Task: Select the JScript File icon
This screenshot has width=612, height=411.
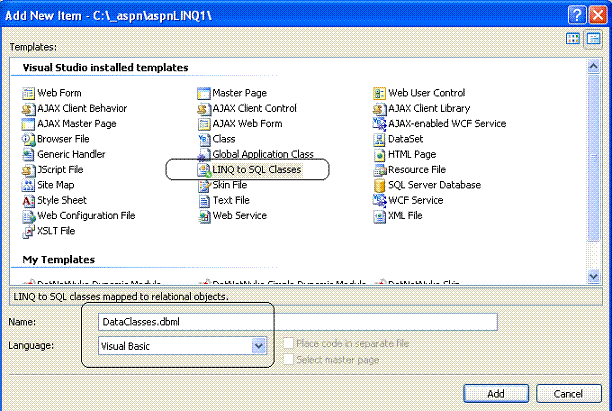Action: click(28, 170)
